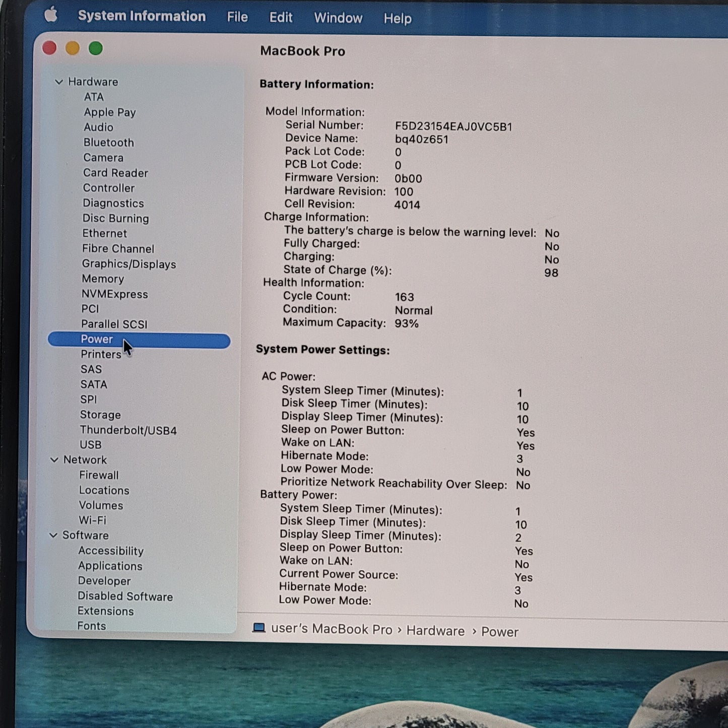Select Fibre Channel in the sidebar

pos(118,248)
